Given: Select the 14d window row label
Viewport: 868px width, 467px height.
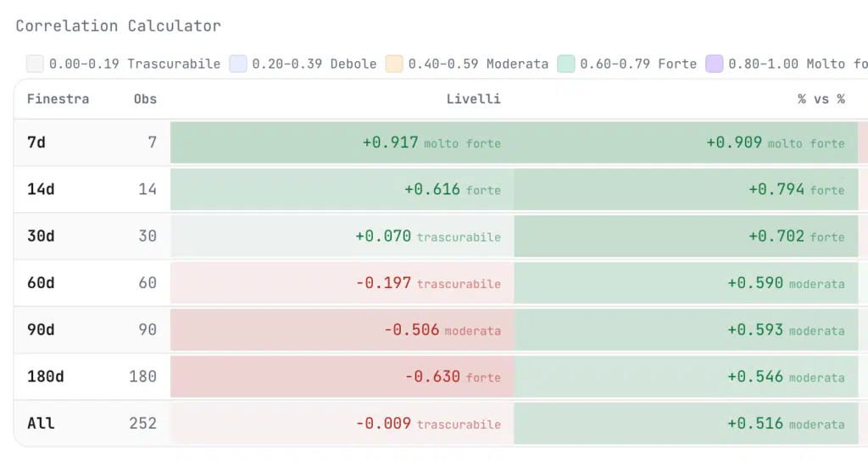Looking at the screenshot, I should (41, 189).
